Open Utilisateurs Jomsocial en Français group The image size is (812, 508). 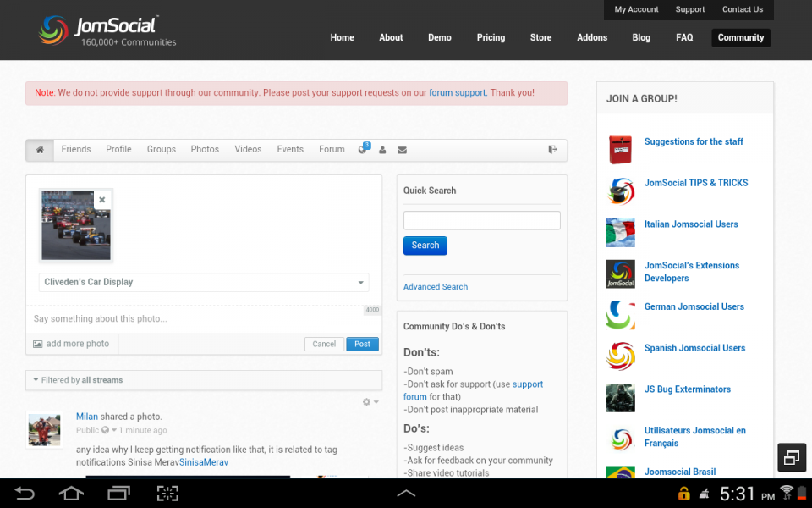[695, 437]
